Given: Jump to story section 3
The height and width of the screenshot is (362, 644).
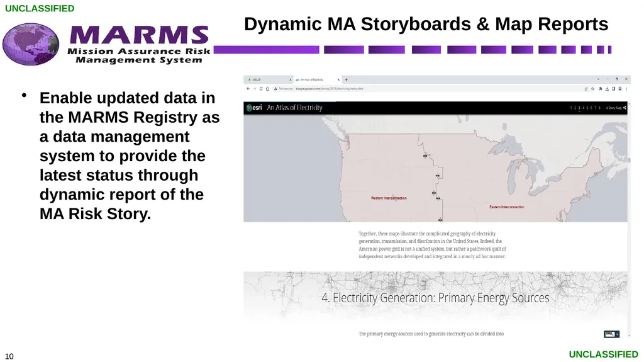Looking at the screenshot, I should click(579, 108).
